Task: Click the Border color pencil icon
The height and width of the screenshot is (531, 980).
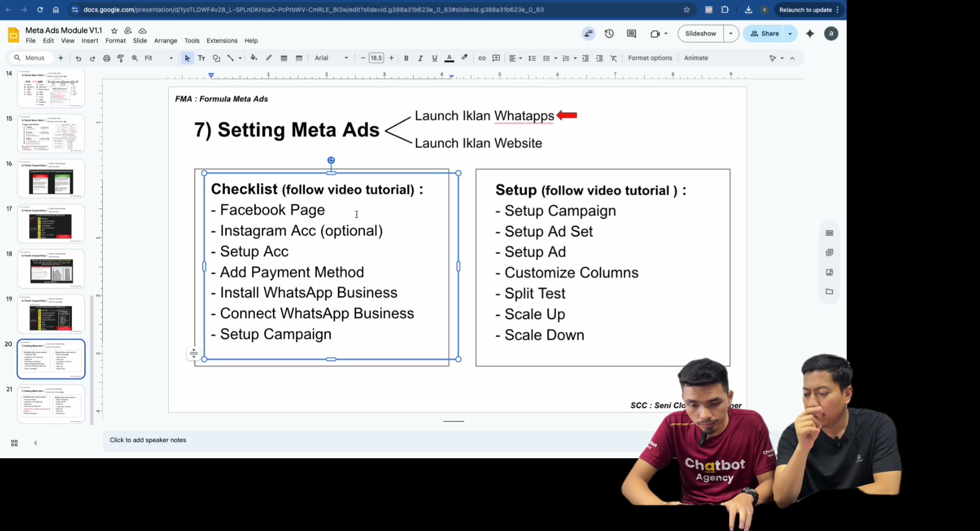Action: (269, 58)
